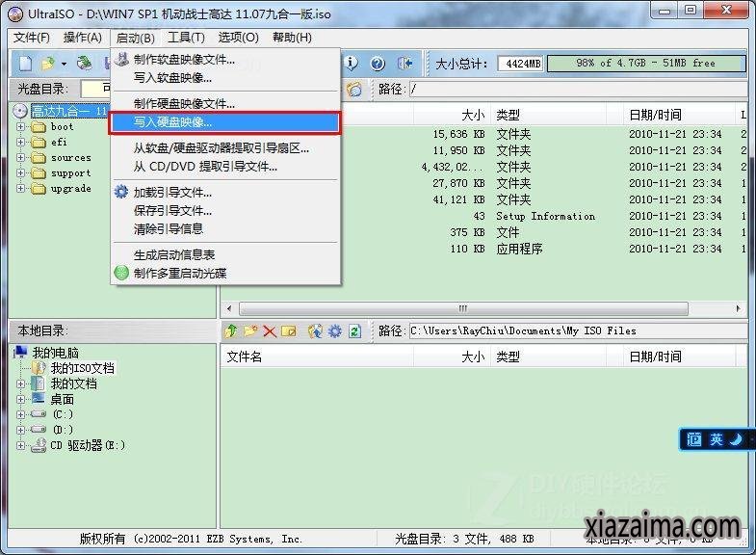756x555 pixels.
Task: Click the IME 英 language indicator
Action: click(717, 439)
